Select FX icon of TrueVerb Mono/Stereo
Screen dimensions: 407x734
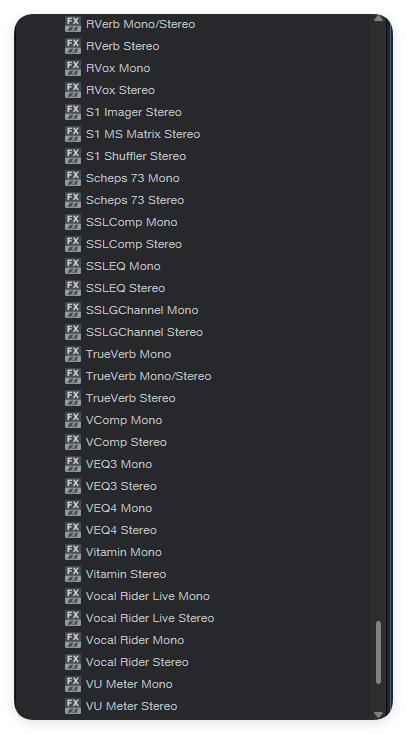(73, 376)
